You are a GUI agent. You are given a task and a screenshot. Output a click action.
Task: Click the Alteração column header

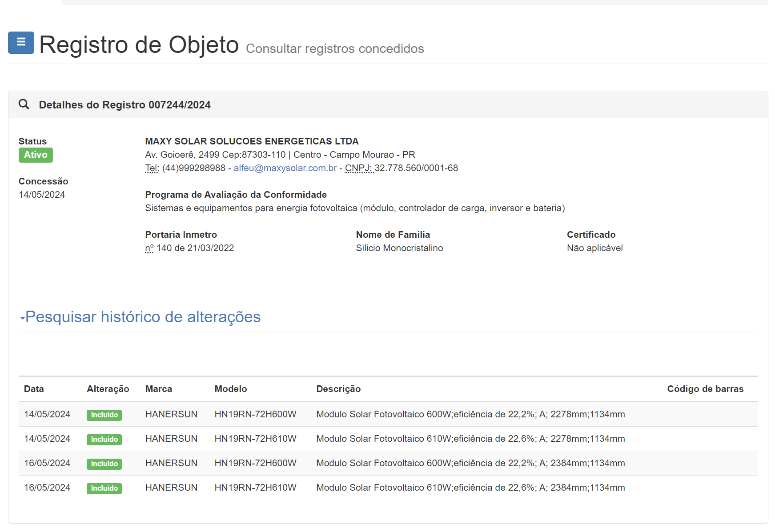tap(108, 389)
